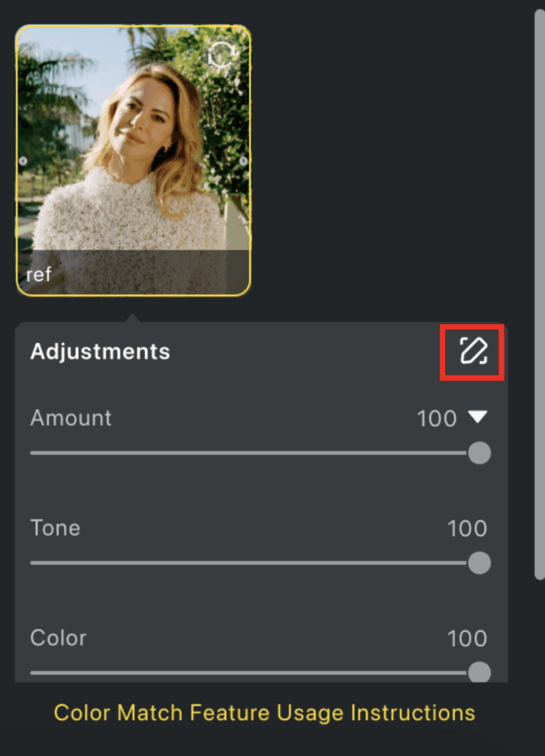
Task: Click the Color value showing 100
Action: click(467, 638)
